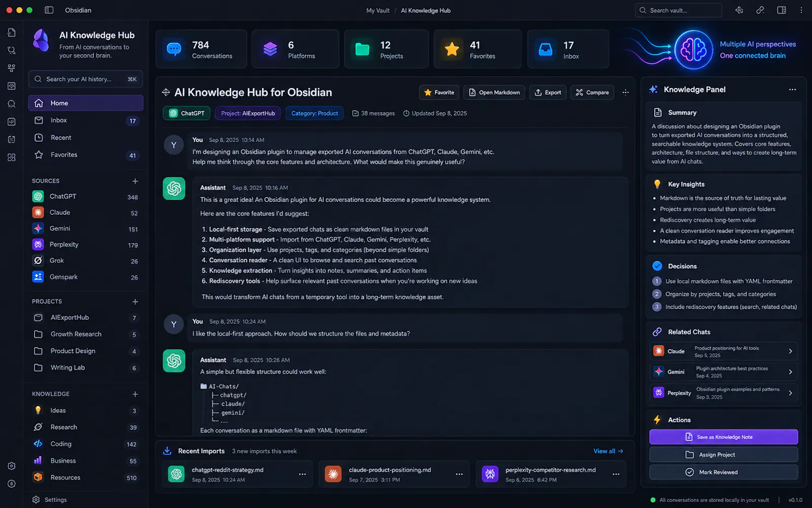Click the Genspark source icon in Sources

tap(38, 277)
